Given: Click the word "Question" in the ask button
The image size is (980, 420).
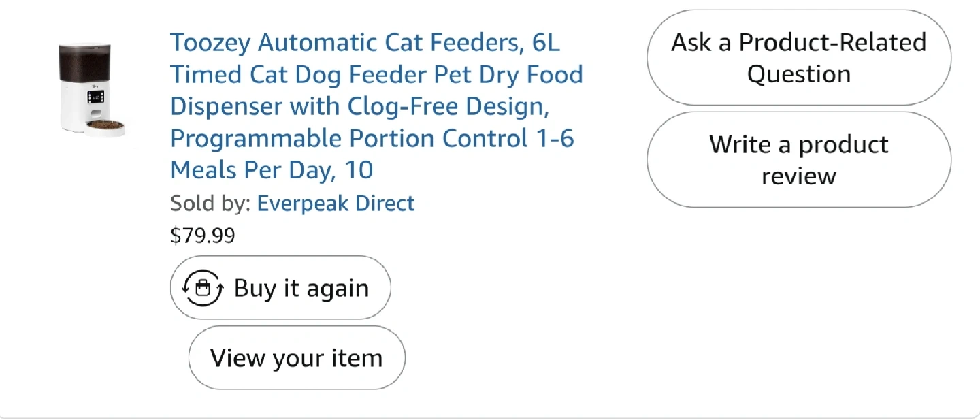Looking at the screenshot, I should point(798,74).
